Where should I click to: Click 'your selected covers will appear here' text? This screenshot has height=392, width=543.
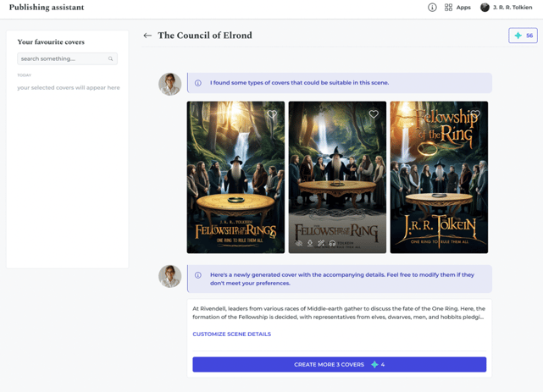pyautogui.click(x=69, y=87)
